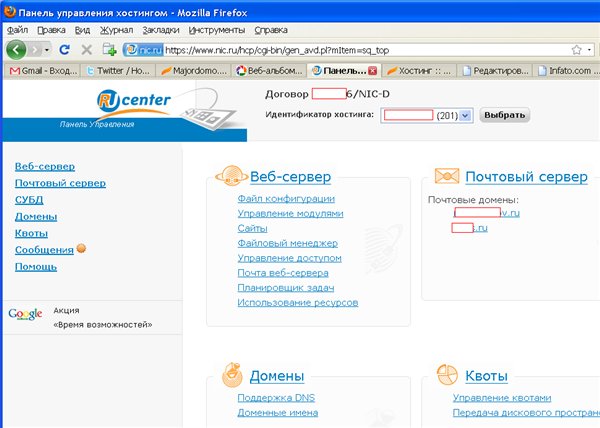Open Использование ресурсов link
The height and width of the screenshot is (428, 600).
[298, 303]
